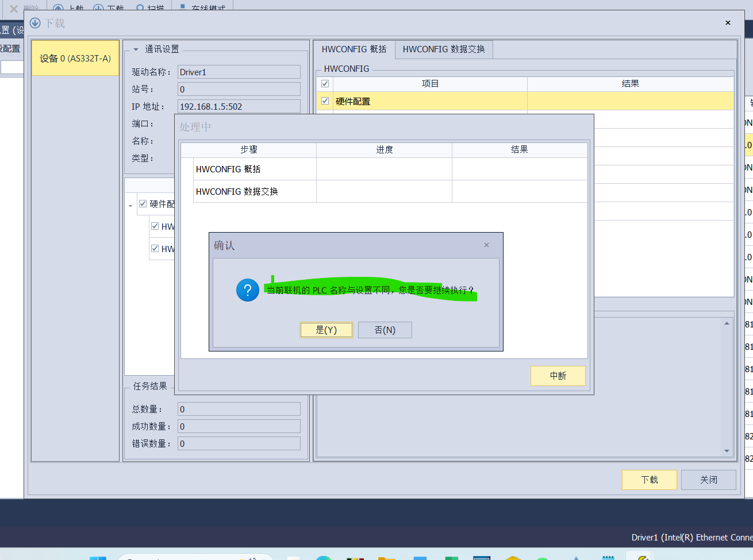
Task: Click the scan magnifier icon in toolbar
Action: point(140,8)
